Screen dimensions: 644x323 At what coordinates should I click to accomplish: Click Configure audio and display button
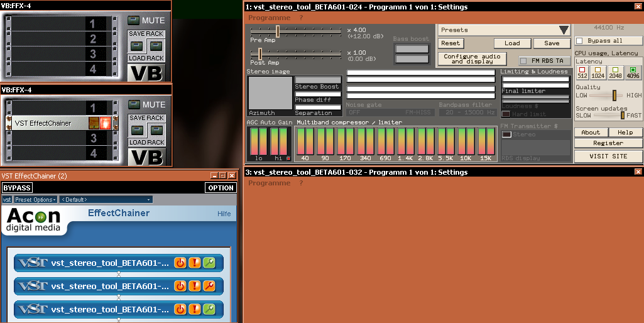point(472,59)
